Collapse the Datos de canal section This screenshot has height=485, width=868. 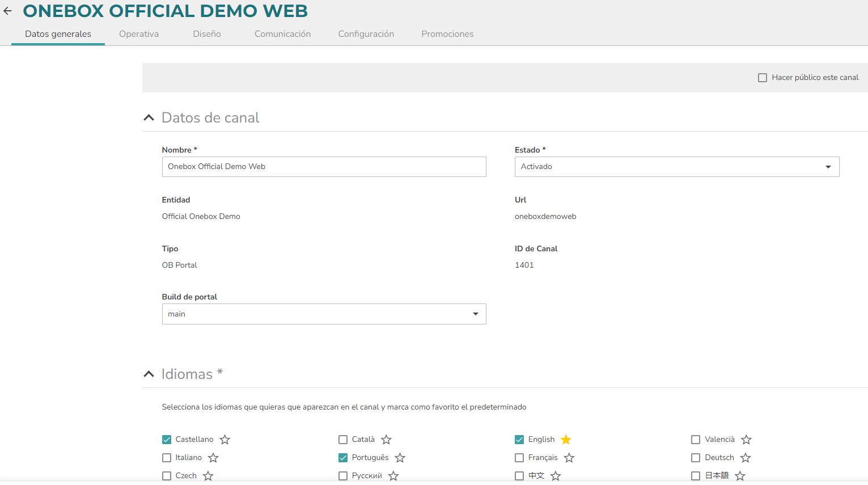149,117
